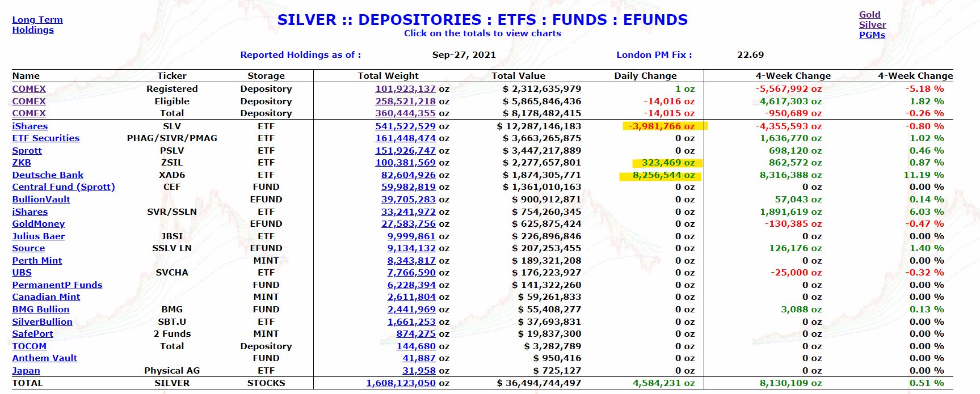Open the Gold page link
The width and height of the screenshot is (980, 394).
click(869, 15)
